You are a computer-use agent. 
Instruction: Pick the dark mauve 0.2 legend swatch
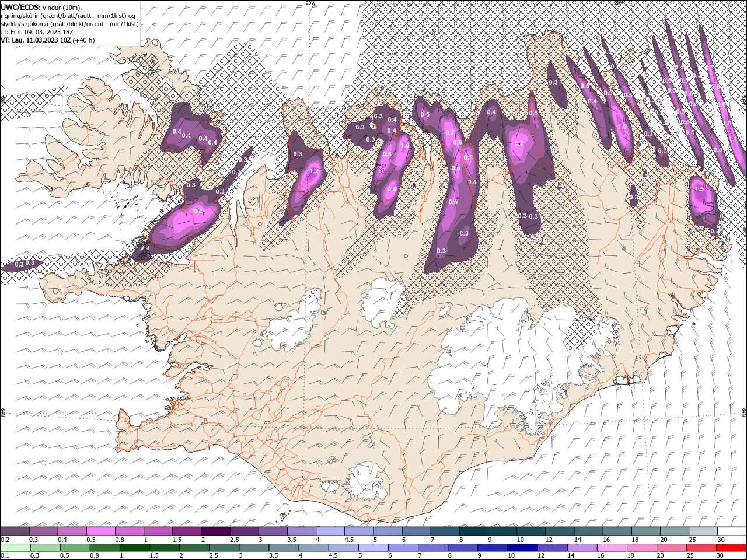[15, 531]
